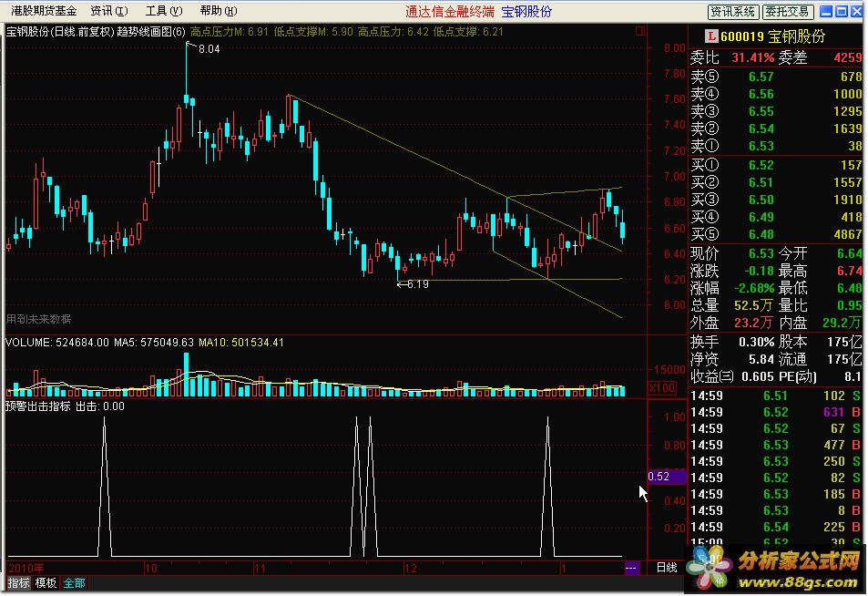Click the trade tick with volume 102 S
The image size is (868, 596).
click(x=776, y=396)
